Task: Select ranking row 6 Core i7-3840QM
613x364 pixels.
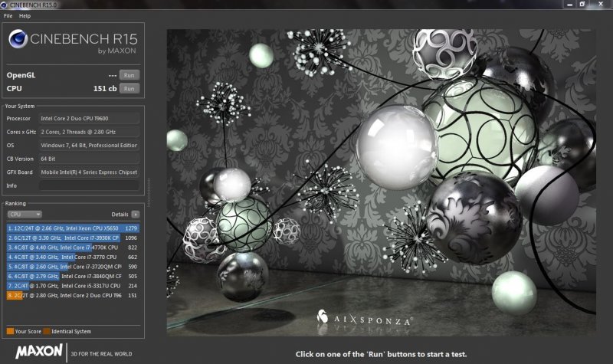Action: coord(73,276)
